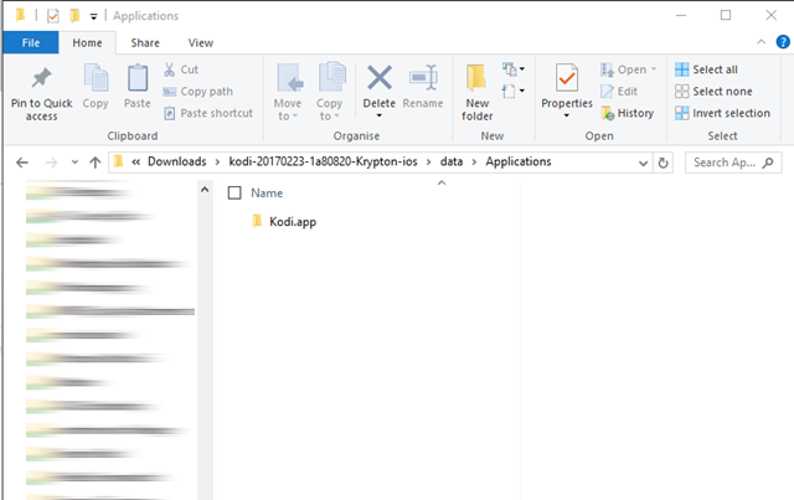
Task: Click the Search Applications input field
Action: pyautogui.click(x=726, y=162)
